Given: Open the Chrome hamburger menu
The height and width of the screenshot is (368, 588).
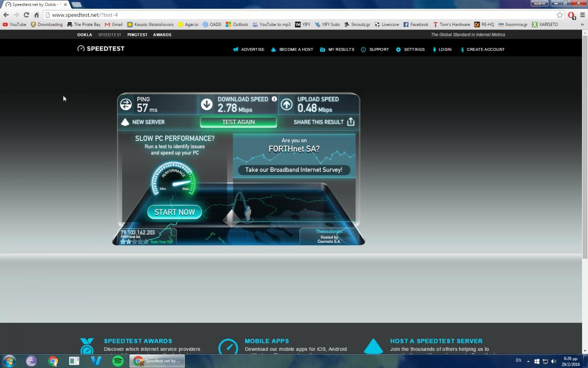Looking at the screenshot, I should (x=582, y=15).
